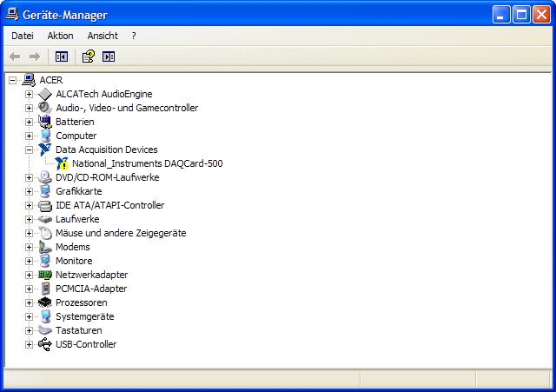Click the Laufwerke drive icon
The image size is (556, 392).
[45, 219]
